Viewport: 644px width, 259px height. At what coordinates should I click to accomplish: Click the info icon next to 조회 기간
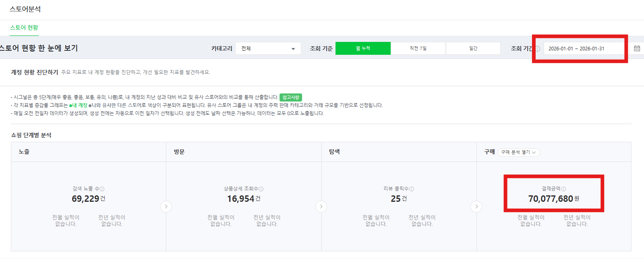537,49
